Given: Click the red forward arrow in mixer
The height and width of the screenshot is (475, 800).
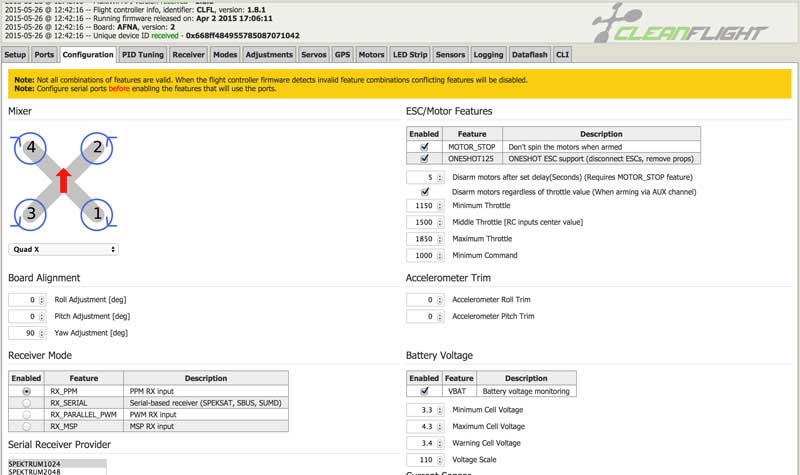Looking at the screenshot, I should (63, 180).
